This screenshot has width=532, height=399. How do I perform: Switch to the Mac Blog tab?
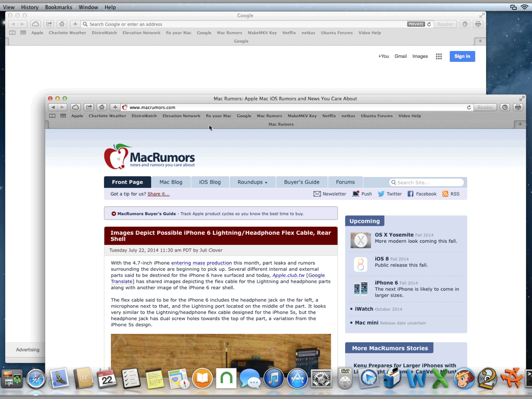(x=171, y=182)
